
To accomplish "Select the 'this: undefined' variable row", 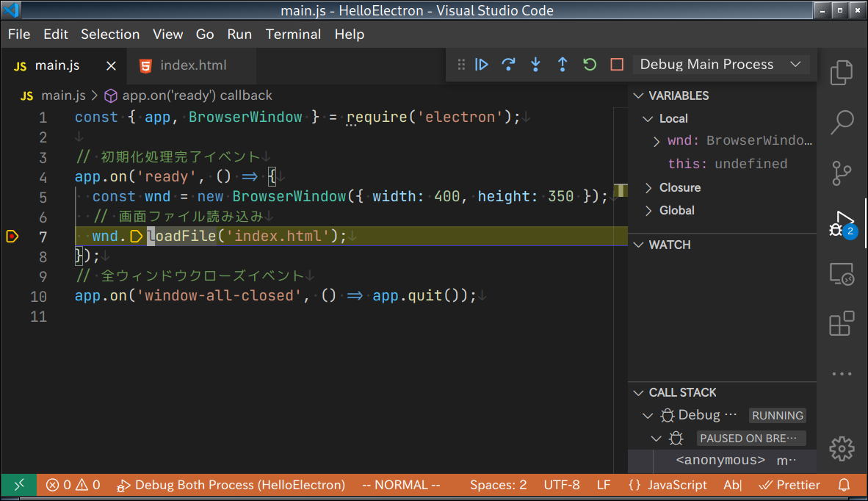I will point(728,165).
